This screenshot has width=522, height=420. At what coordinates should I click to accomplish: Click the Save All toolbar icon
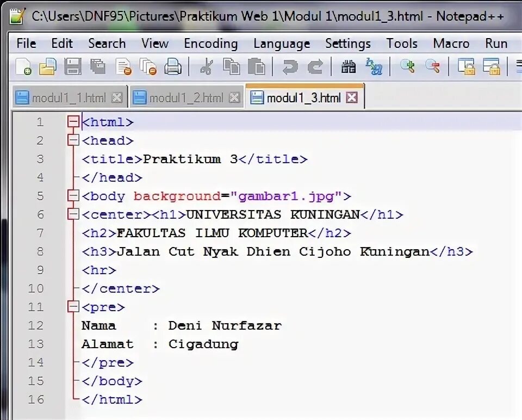(x=98, y=66)
